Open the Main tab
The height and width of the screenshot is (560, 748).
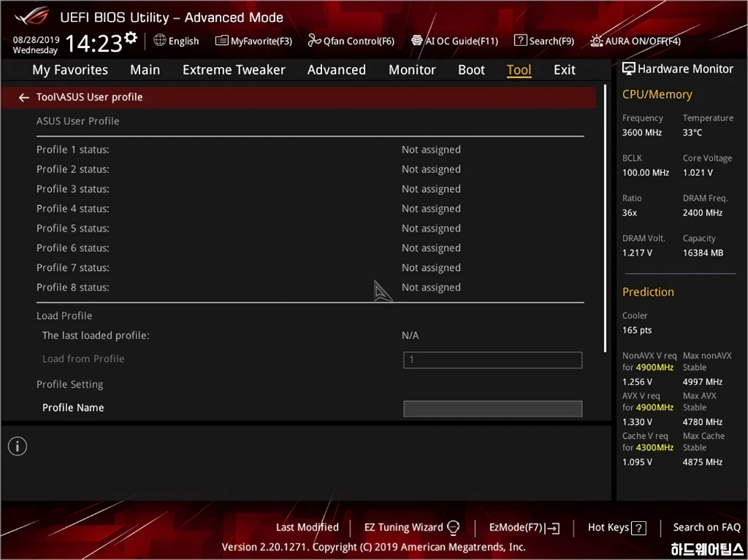[x=145, y=69]
